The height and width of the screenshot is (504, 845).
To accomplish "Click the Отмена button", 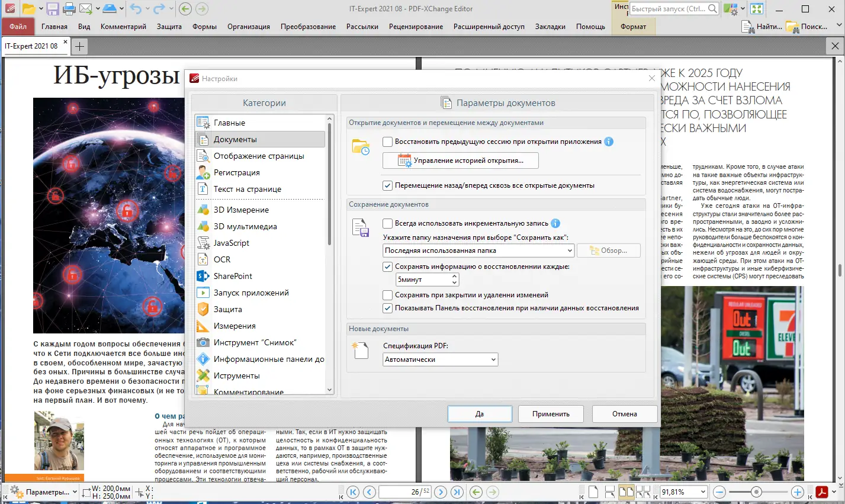I will pos(625,414).
